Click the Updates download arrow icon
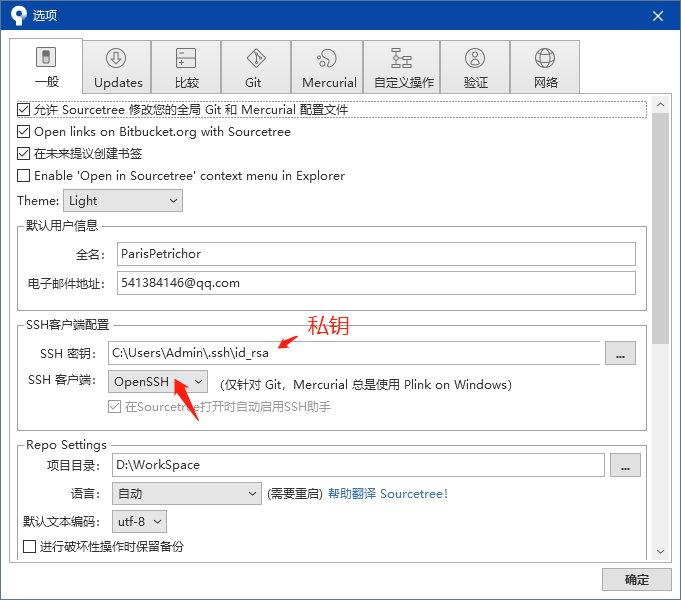The image size is (681, 600). 116,58
